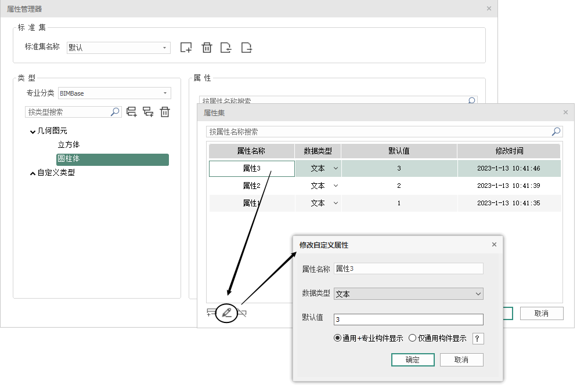Click the export standard set icon
This screenshot has height=392, width=577.
pos(247,48)
